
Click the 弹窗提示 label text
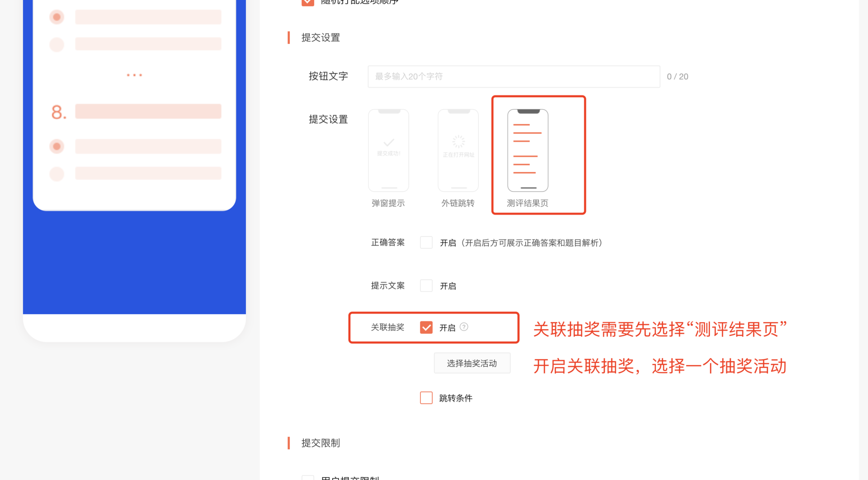[388, 203]
